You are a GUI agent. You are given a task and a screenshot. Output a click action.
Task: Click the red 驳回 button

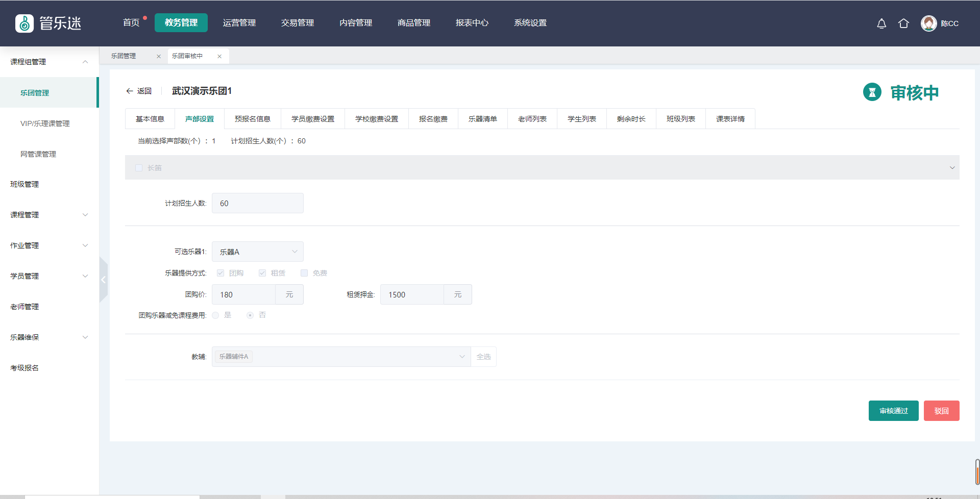[x=941, y=411]
